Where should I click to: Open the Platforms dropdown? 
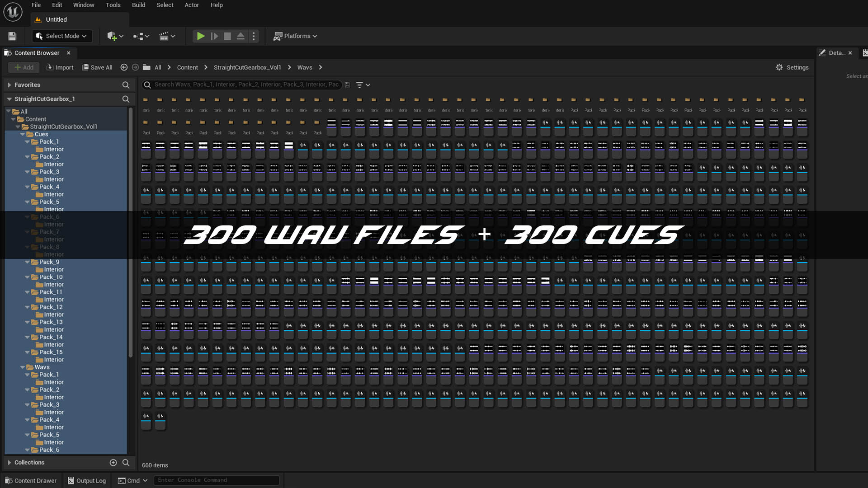click(296, 36)
